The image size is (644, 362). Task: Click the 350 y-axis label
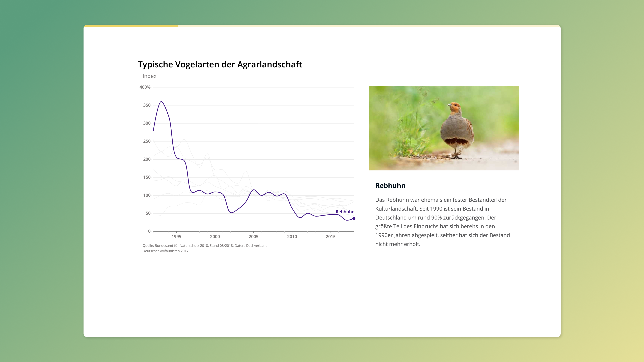pyautogui.click(x=147, y=105)
